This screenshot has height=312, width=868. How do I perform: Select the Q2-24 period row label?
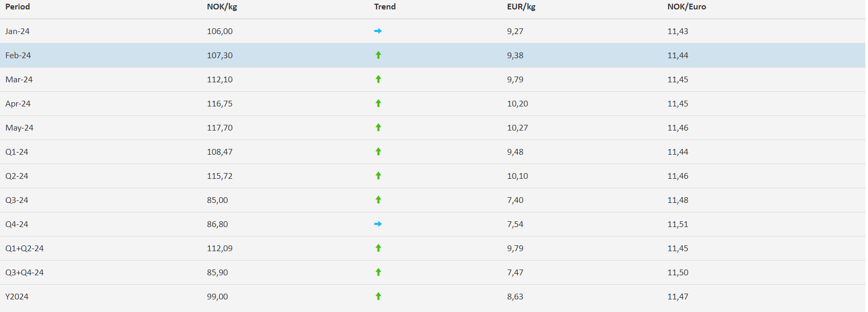(17, 176)
